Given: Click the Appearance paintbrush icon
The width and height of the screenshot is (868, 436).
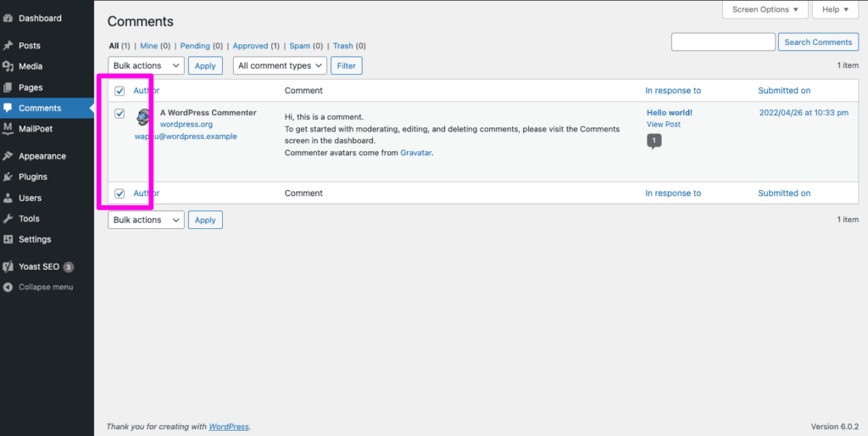Looking at the screenshot, I should pos(8,156).
